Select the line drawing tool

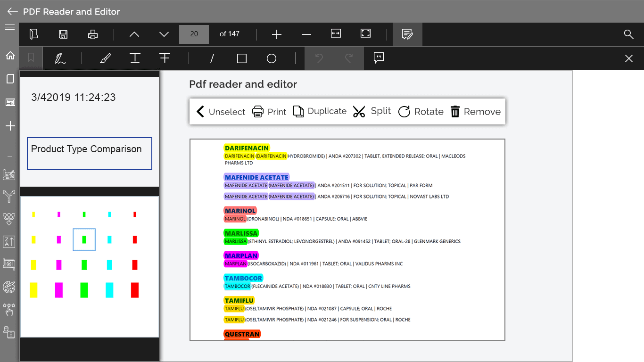point(212,58)
